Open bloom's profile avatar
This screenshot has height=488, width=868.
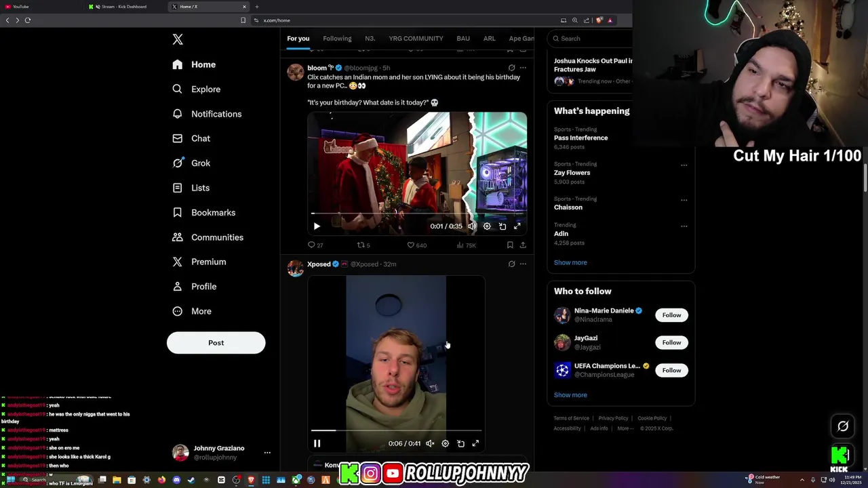point(295,72)
